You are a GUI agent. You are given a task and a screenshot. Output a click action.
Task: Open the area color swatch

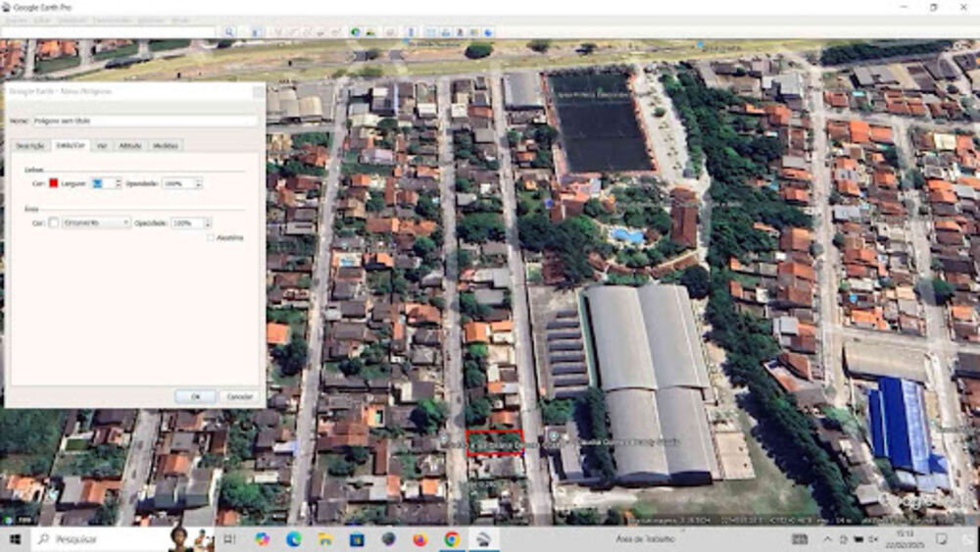(x=54, y=223)
